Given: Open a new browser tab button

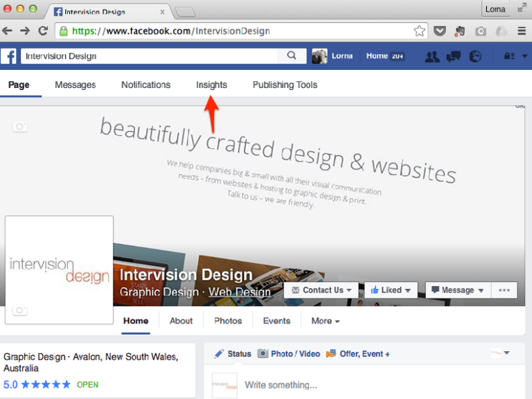Looking at the screenshot, I should click(x=185, y=12).
